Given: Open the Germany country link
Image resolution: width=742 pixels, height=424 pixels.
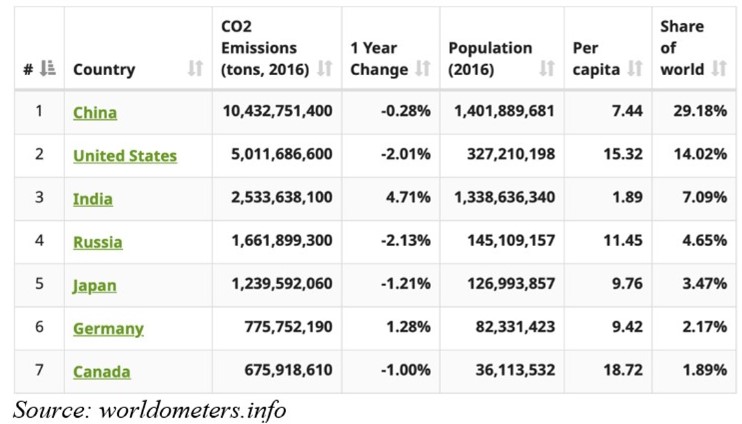Looking at the screenshot, I should (x=108, y=328).
